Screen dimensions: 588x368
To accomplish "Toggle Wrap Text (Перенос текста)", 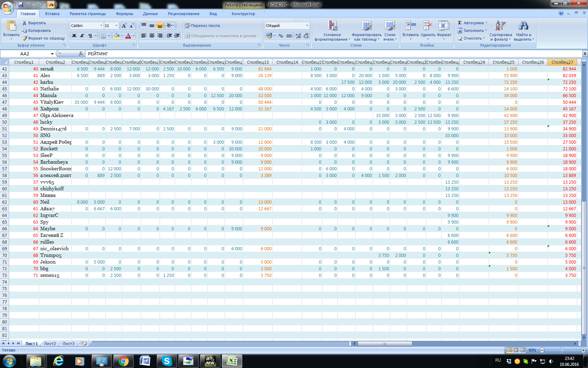I will point(202,26).
